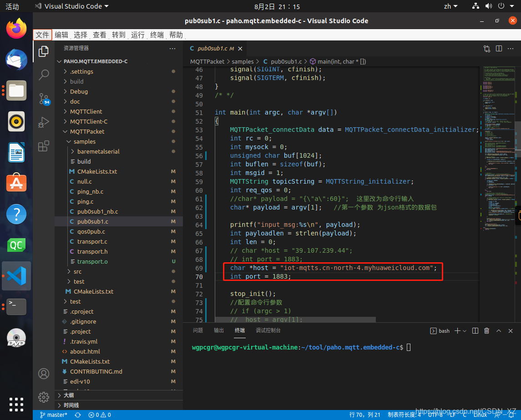Open errors and warnings count in status bar

pyautogui.click(x=100, y=415)
